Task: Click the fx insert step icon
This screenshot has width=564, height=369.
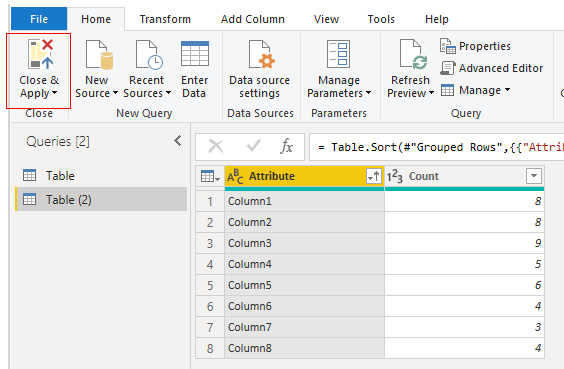Action: click(x=286, y=146)
